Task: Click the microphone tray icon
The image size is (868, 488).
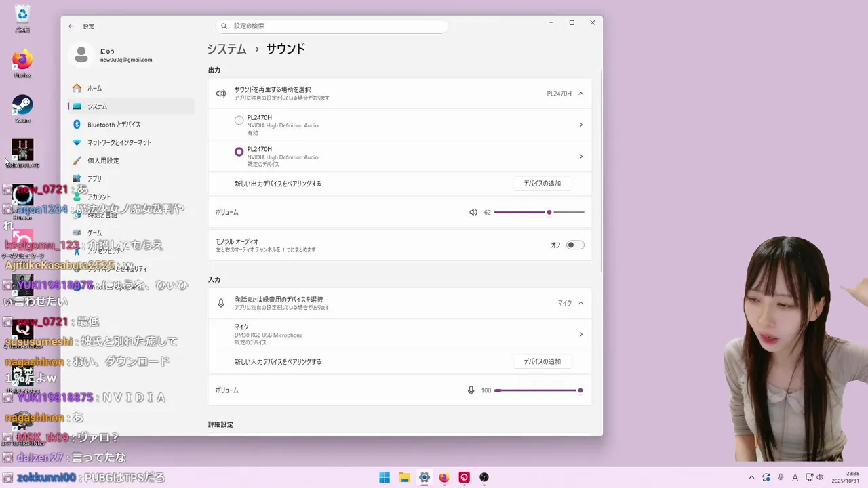Action: click(x=781, y=477)
